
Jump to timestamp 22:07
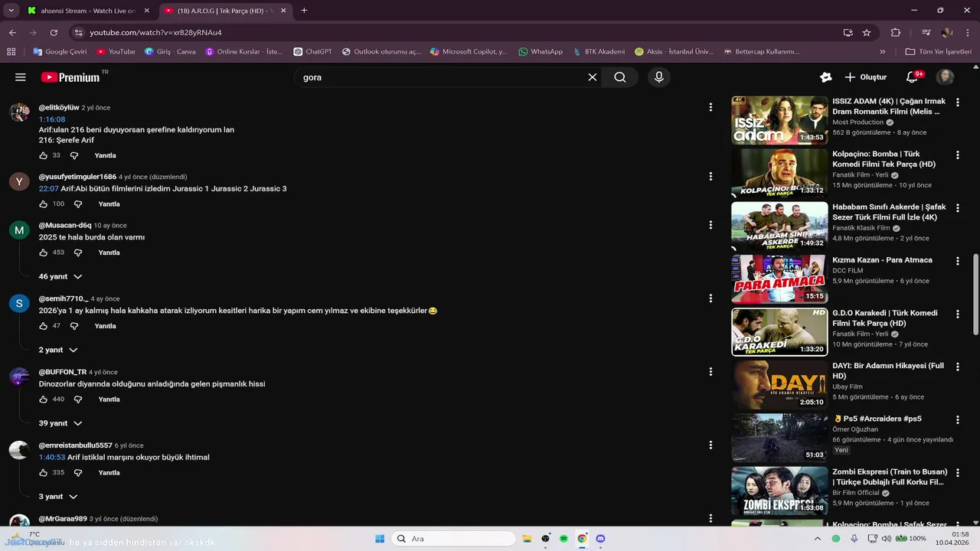click(x=49, y=188)
